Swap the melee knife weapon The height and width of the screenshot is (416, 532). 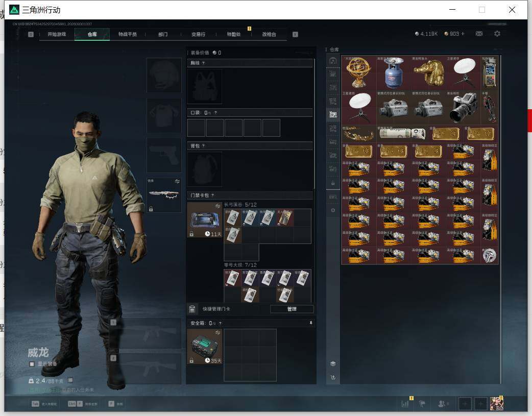coord(177,182)
